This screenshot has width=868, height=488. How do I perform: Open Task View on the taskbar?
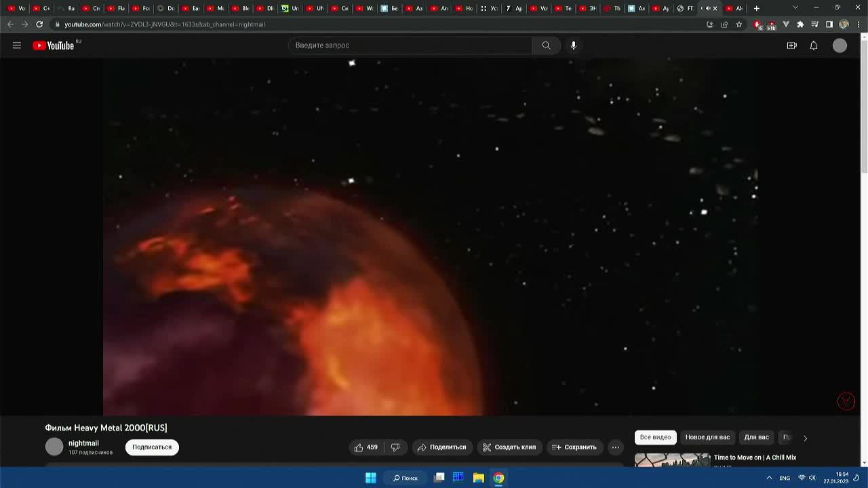click(439, 478)
